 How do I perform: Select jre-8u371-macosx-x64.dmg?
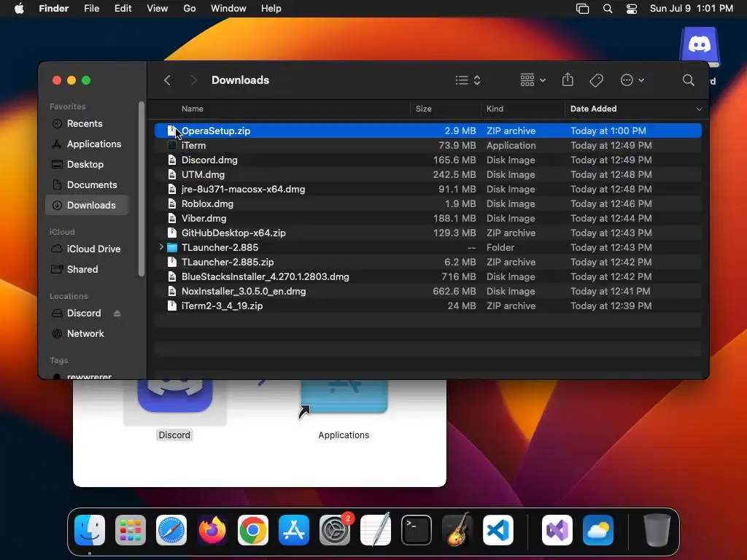(427, 189)
